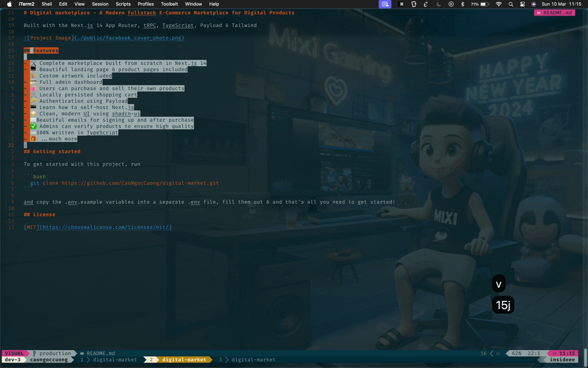
Task: Open the iTerm2 application menu
Action: (x=27, y=4)
